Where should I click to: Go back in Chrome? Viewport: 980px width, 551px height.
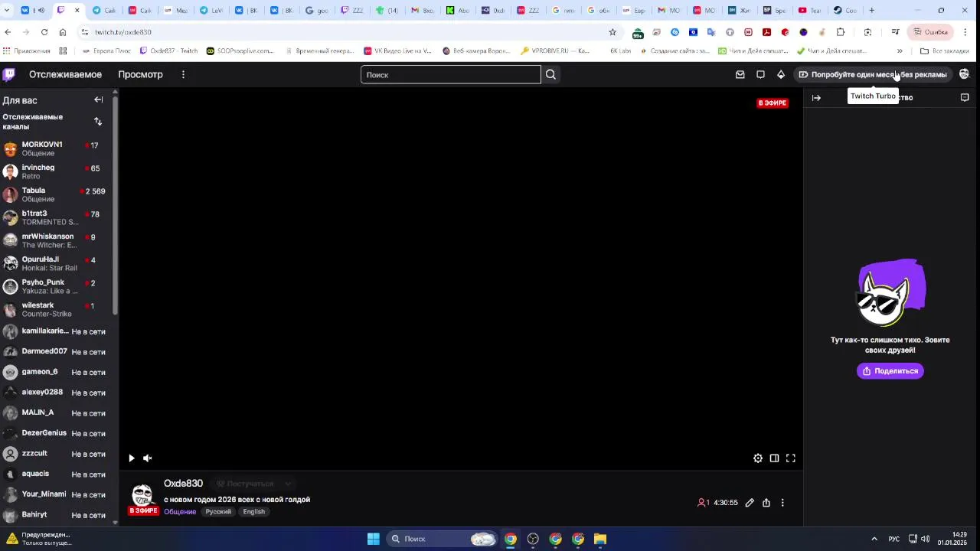pos(8,32)
